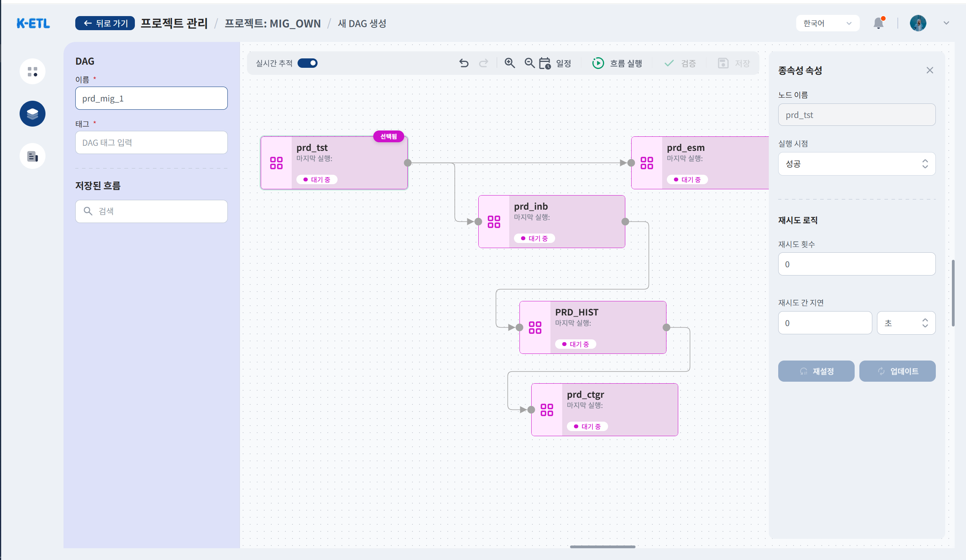Click the vertical scrollbar at right edge
Screen dimensions: 966x560
point(953,293)
